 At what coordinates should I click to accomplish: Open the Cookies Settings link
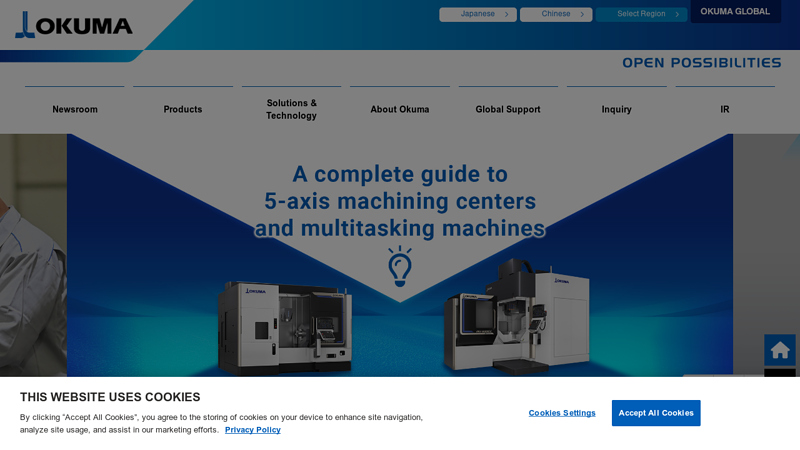point(562,413)
